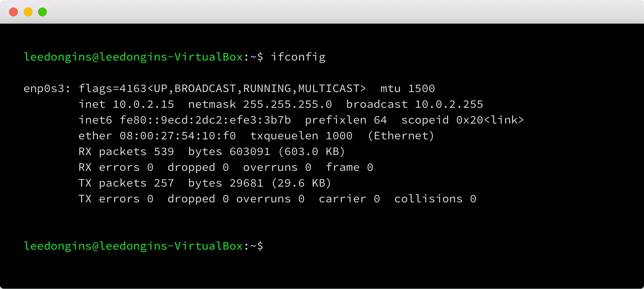Select the ifconfig command text
Image resolution: width=644 pixels, height=289 pixels.
pos(298,57)
